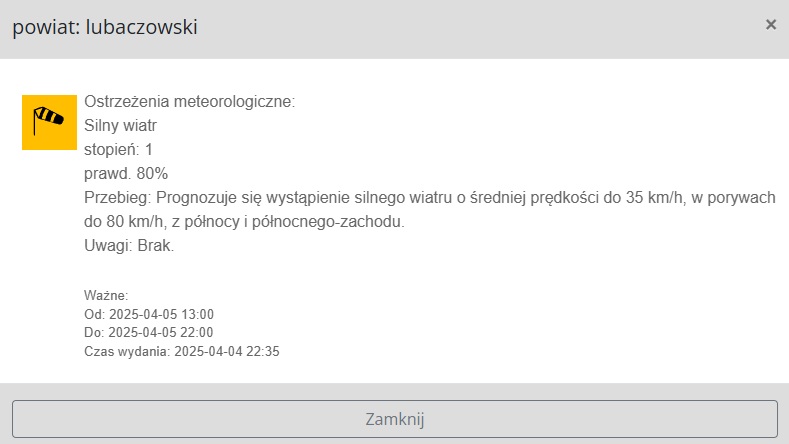The image size is (789, 444).
Task: Click the "Czas wydania" issue time line
Action: pos(180,351)
